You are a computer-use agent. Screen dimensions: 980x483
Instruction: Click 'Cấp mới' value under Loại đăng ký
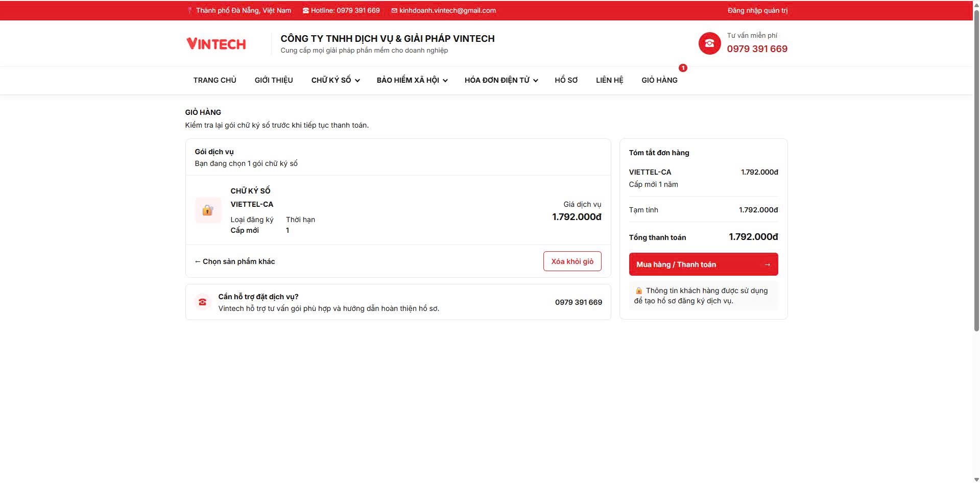tap(245, 230)
